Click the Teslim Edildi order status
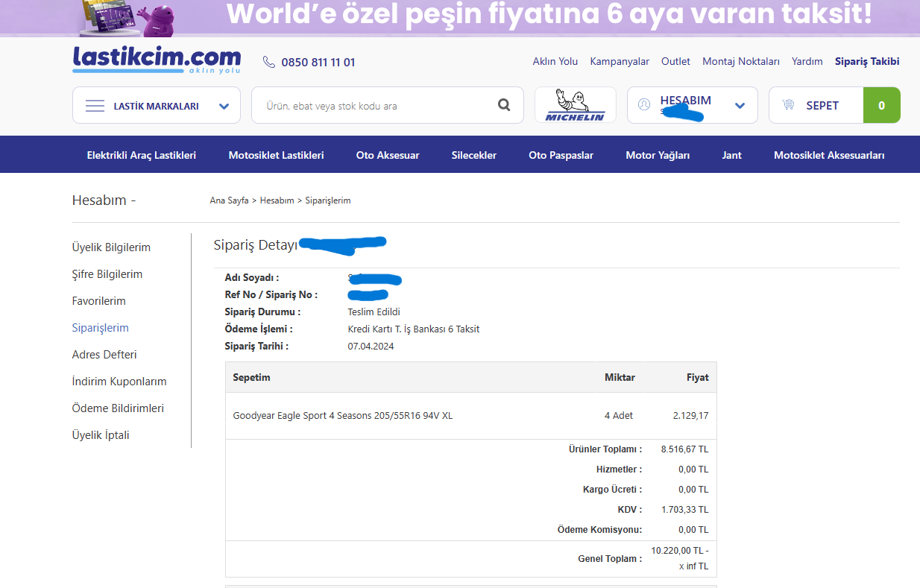 click(x=374, y=312)
